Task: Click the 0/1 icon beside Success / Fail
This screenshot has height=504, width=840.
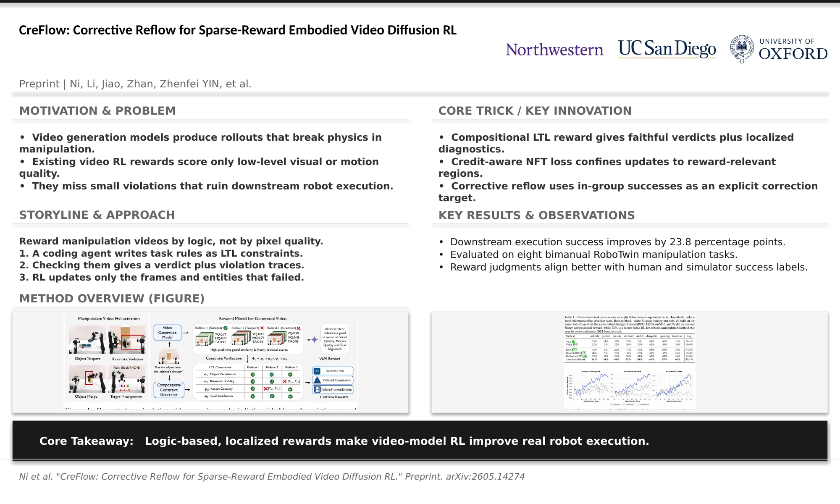Action: (317, 371)
